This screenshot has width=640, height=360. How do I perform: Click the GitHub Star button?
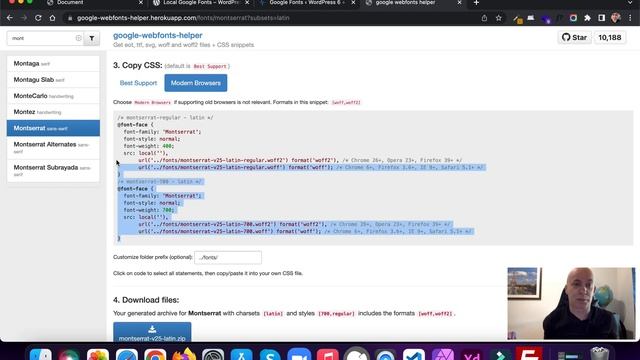point(574,38)
